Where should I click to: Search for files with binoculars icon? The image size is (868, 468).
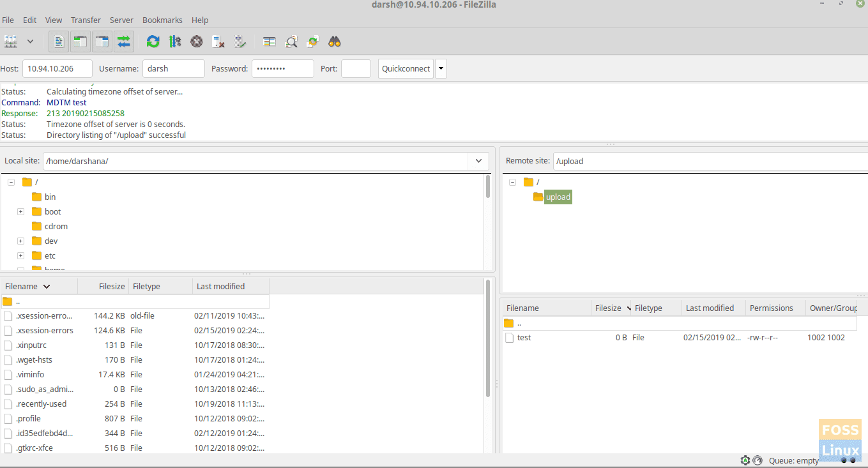pos(335,42)
